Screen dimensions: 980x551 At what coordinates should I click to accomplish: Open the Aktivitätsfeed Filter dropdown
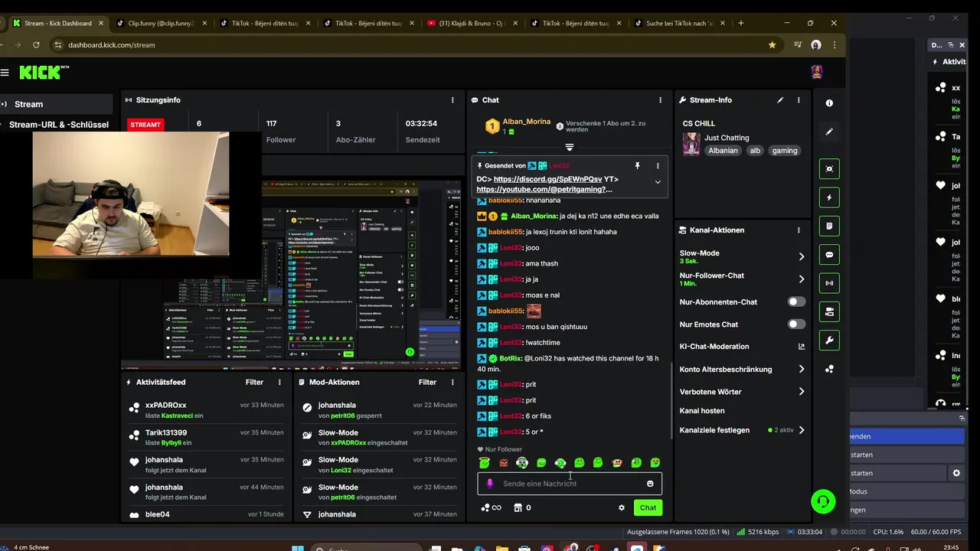pos(254,382)
